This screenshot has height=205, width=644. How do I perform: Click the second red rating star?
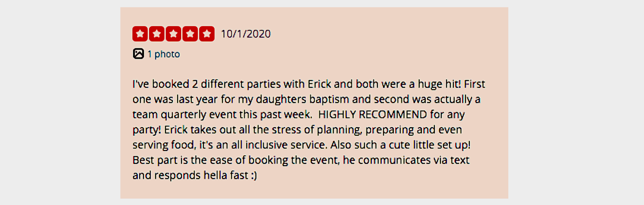[x=157, y=34]
